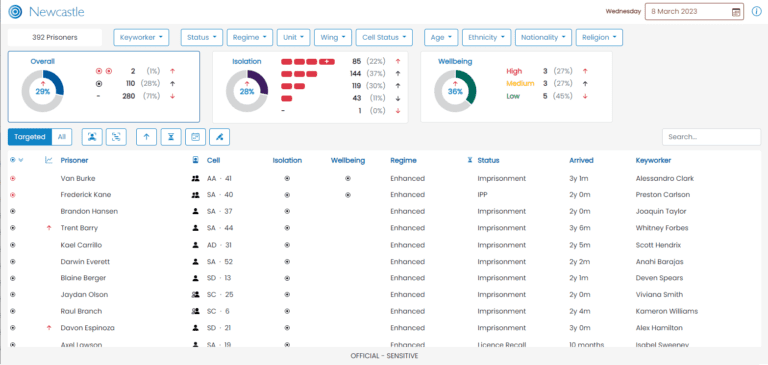Click wellbeing marker in Frederick Kane row
768x365 pixels.
coord(348,195)
